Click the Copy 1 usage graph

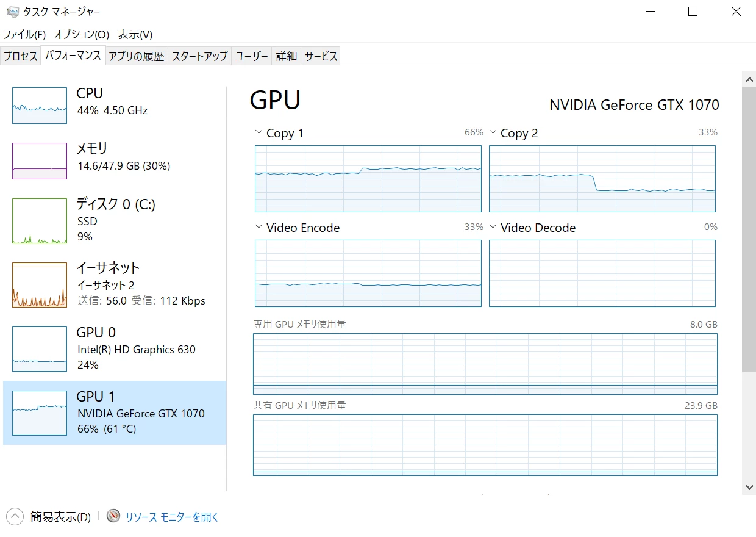[368, 179]
